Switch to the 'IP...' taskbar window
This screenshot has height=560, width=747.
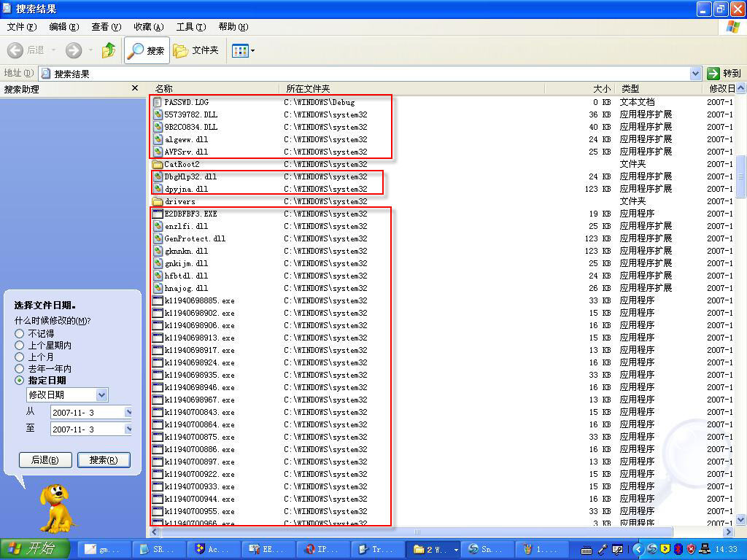coord(323,549)
